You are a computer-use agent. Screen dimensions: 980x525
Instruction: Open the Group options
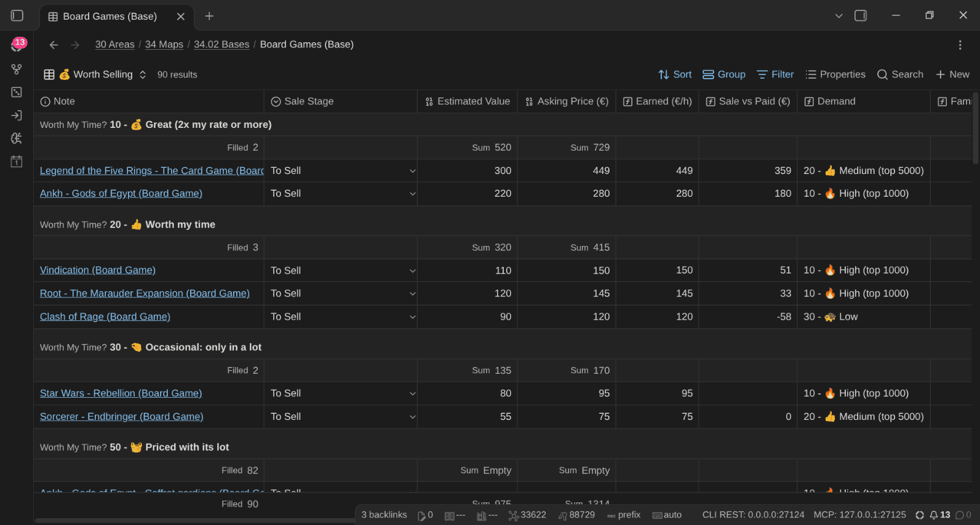click(724, 74)
